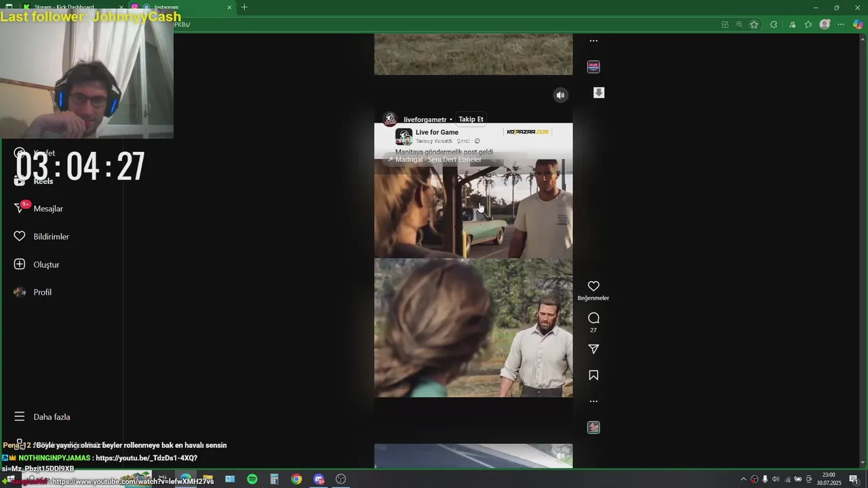This screenshot has height=488, width=868.
Task: Open Calculator from the taskbar
Action: (275, 479)
